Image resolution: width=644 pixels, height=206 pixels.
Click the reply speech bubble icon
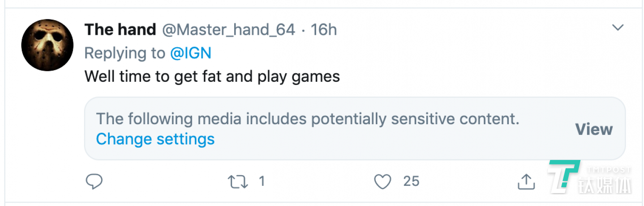[x=94, y=181]
